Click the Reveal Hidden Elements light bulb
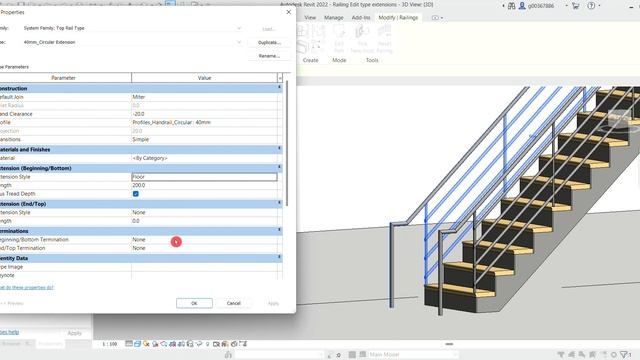 click(x=207, y=344)
